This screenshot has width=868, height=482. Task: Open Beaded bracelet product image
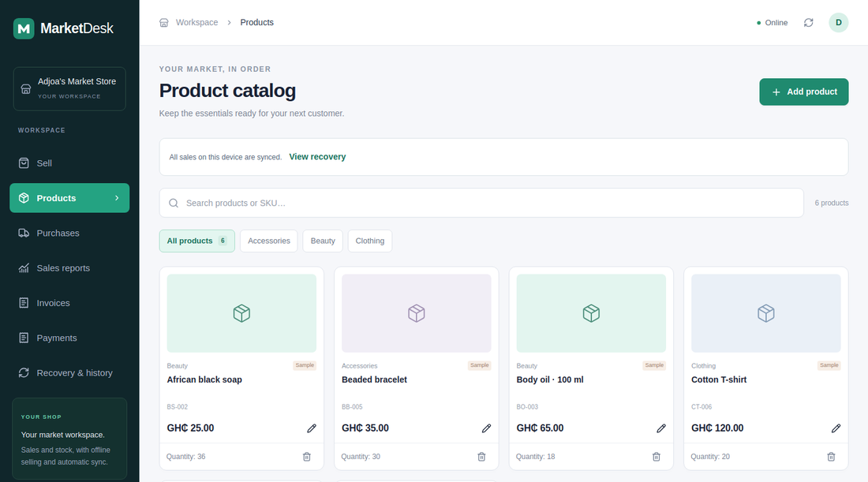click(x=417, y=313)
